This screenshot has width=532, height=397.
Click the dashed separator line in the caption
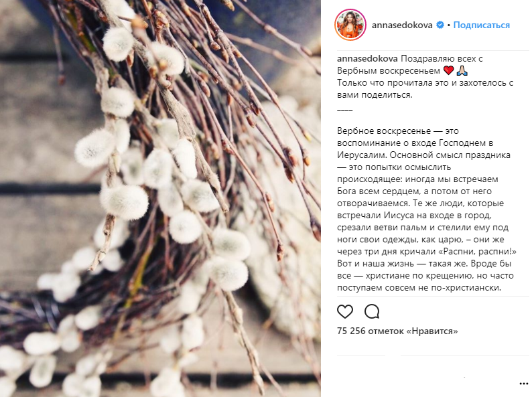pyautogui.click(x=344, y=110)
